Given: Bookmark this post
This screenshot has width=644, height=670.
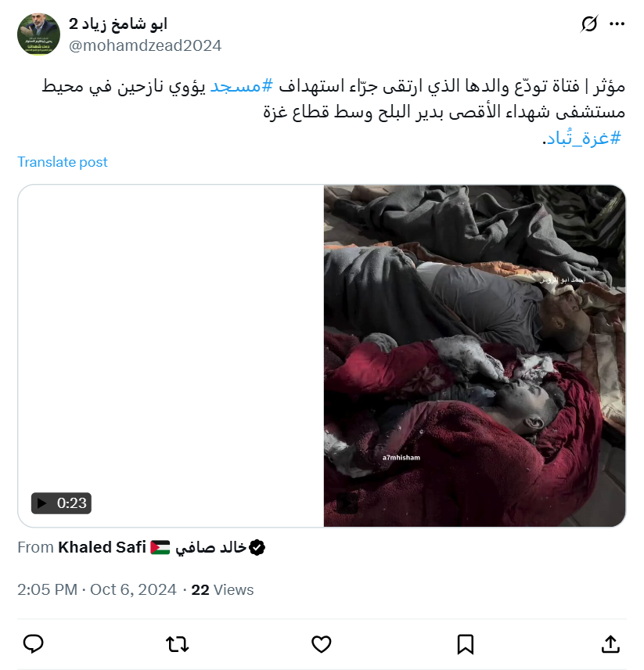Looking at the screenshot, I should point(466,644).
